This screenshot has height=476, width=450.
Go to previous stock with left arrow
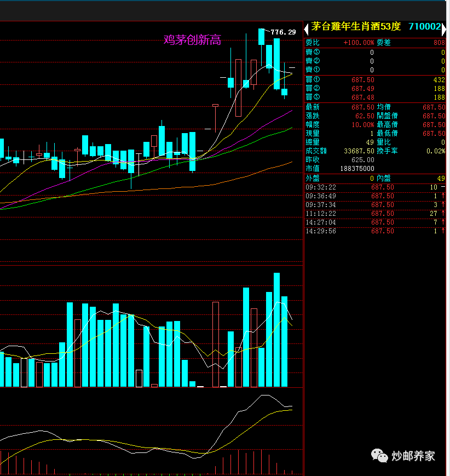[x=306, y=30]
